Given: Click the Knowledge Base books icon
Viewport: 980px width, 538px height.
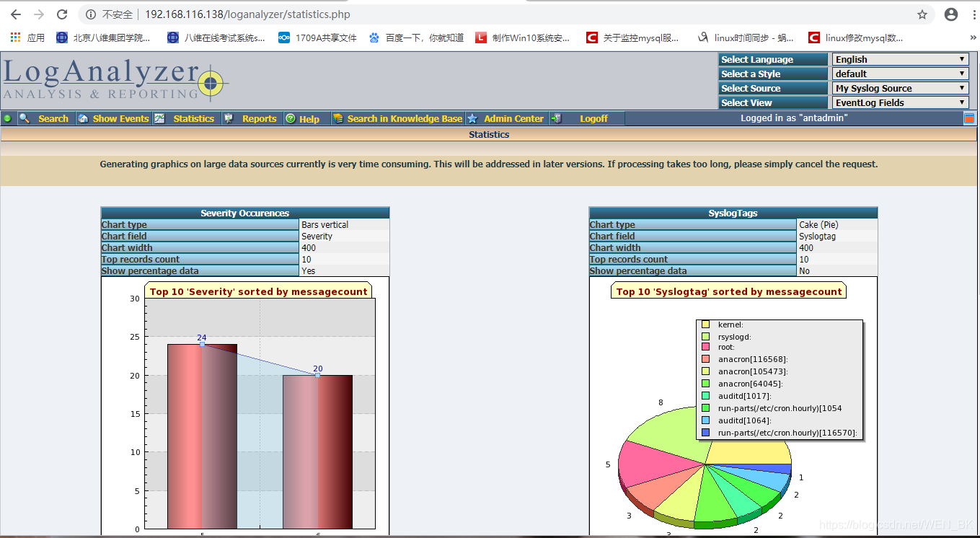Looking at the screenshot, I should point(337,118).
